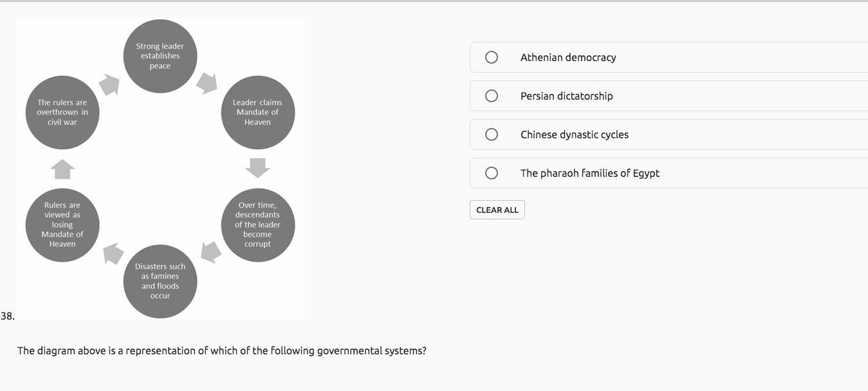Click the 'rulers are overthrown in civil war' circle

pyautogui.click(x=62, y=113)
